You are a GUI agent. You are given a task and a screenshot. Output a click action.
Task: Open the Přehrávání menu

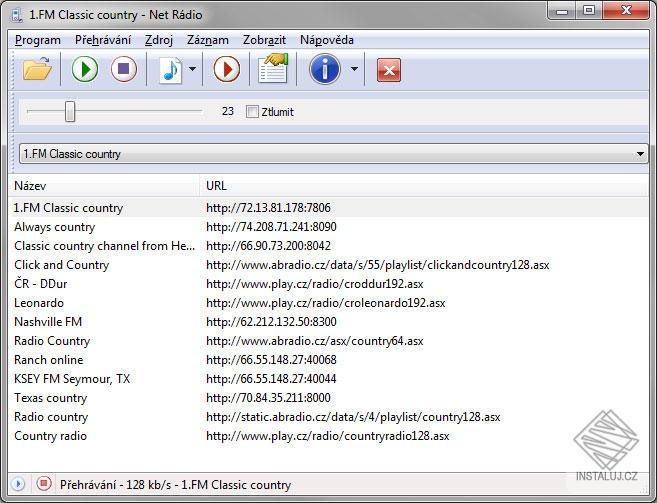coord(102,40)
